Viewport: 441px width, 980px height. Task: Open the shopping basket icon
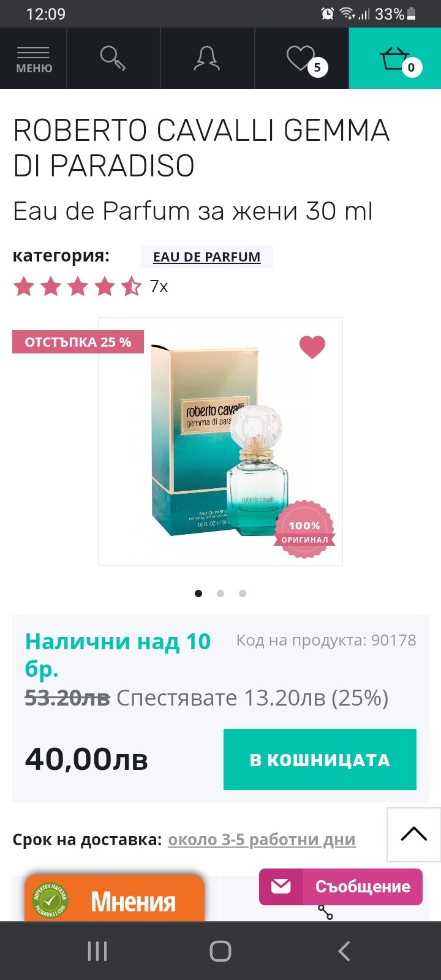tap(395, 59)
